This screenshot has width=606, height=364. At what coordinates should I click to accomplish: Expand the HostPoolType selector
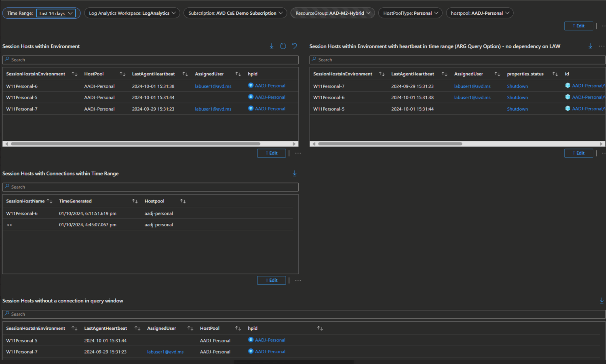(x=410, y=13)
